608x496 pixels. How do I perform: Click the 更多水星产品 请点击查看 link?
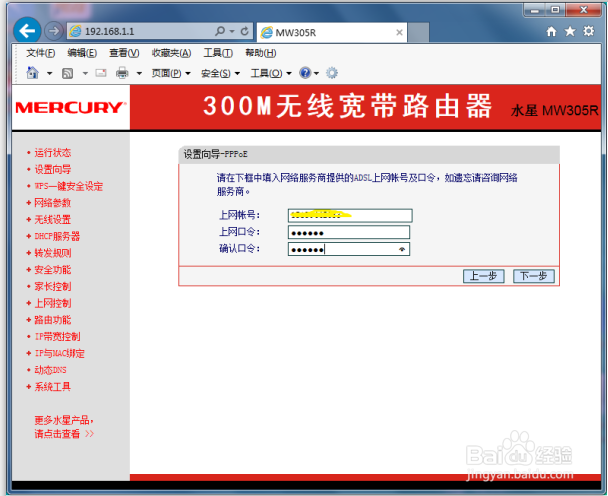coord(64,427)
